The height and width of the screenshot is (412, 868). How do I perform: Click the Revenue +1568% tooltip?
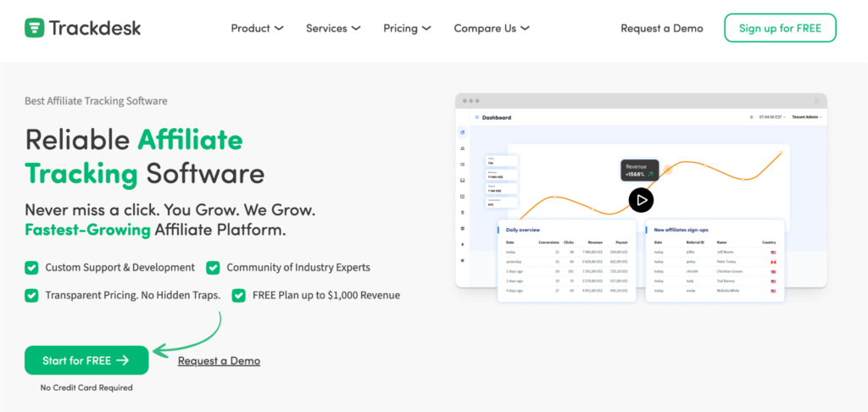click(x=640, y=170)
